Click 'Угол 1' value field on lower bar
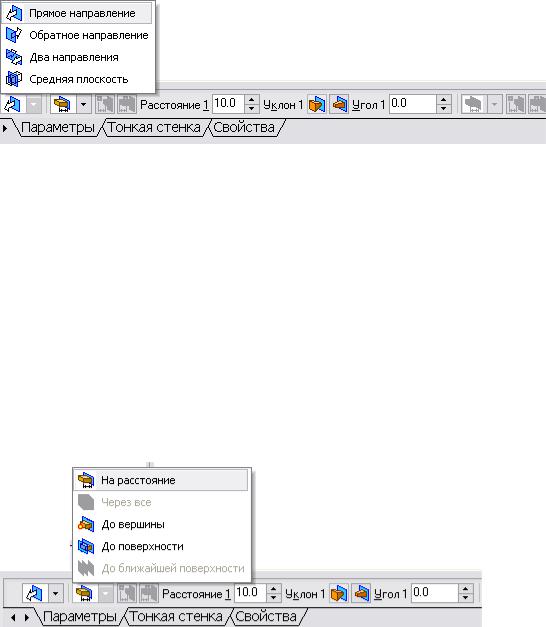This screenshot has width=546, height=627. 434,593
